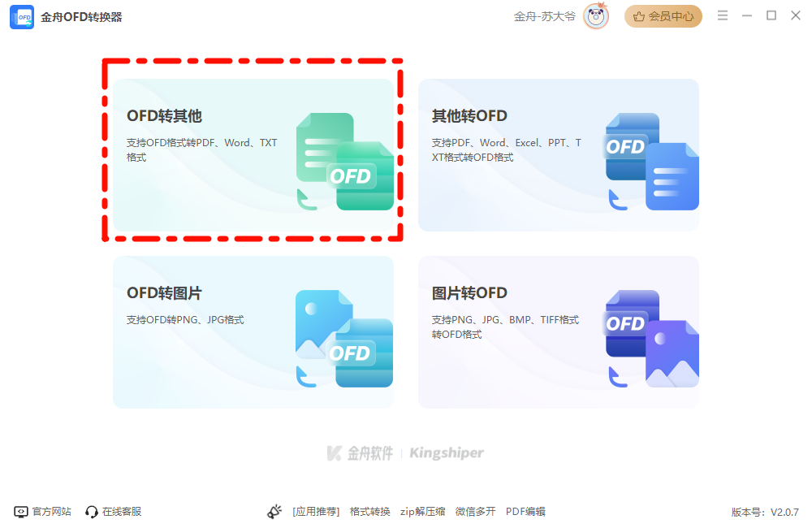
Task: Minimize the 金舟OFD转换器 window
Action: (747, 16)
